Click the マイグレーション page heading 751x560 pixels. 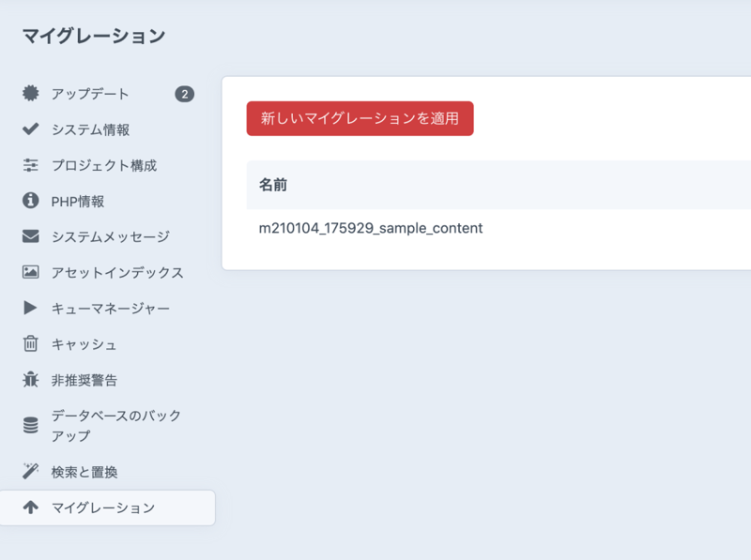94,37
